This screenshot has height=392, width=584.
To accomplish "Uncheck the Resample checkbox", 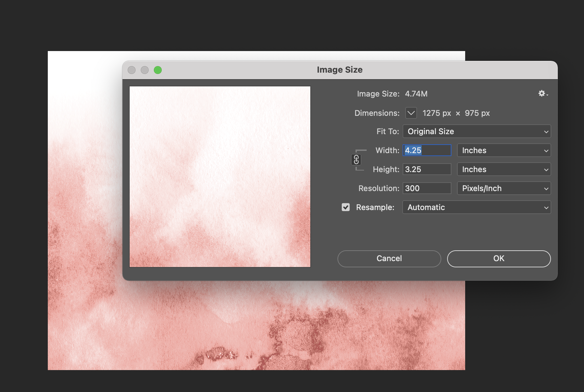I will [346, 207].
